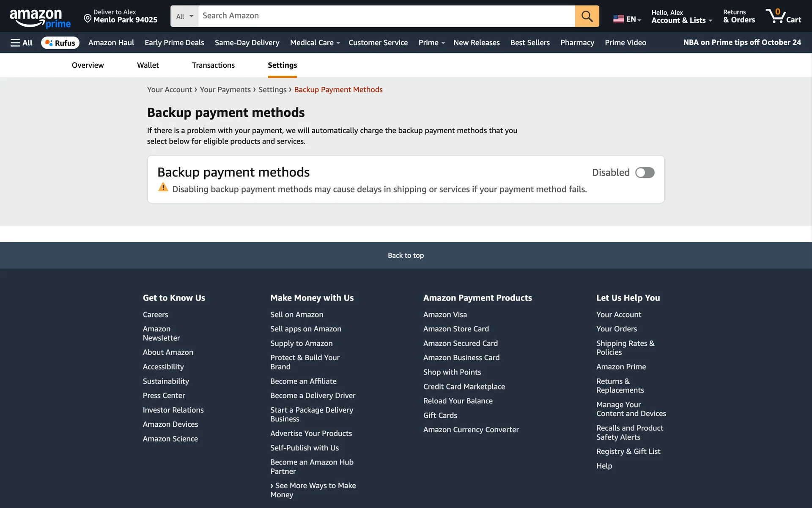This screenshot has width=812, height=508.
Task: Click the US flag language icon
Action: tap(618, 19)
